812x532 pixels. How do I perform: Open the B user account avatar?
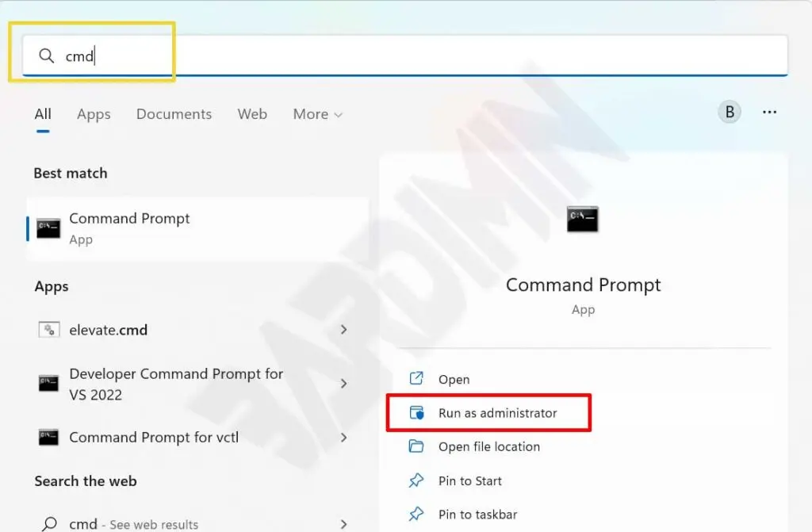point(730,112)
